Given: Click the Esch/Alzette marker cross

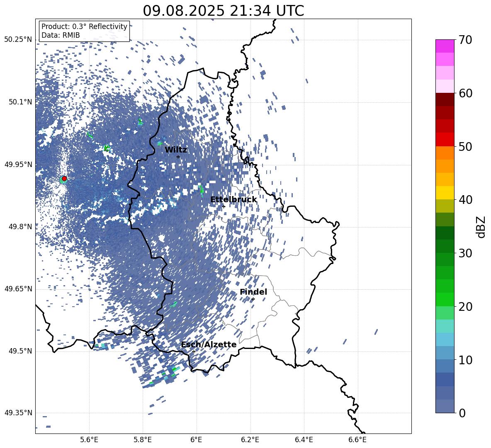Looking at the screenshot, I should pyautogui.click(x=194, y=351).
